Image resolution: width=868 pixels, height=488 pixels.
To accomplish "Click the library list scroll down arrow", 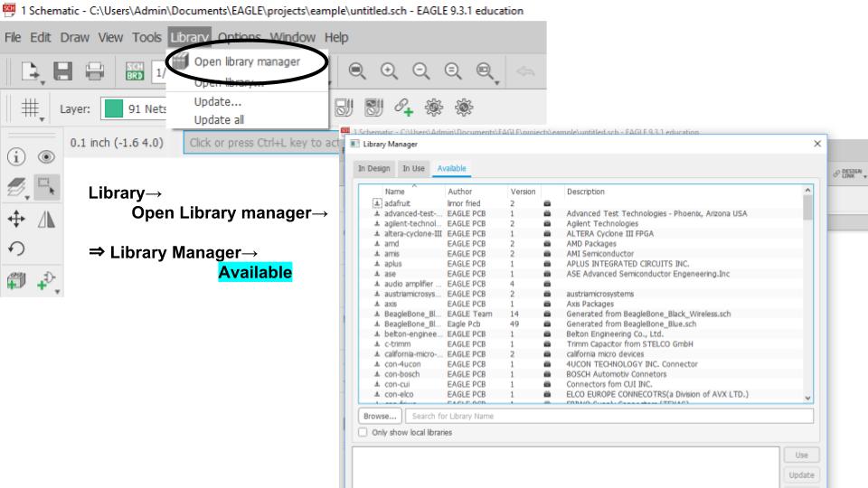I will coord(807,398).
